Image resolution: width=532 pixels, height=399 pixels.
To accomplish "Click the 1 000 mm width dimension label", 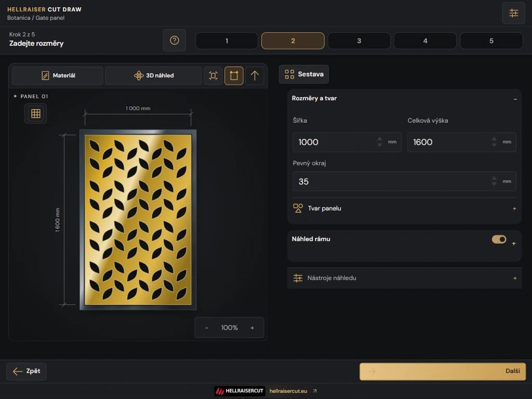I will [138, 109].
